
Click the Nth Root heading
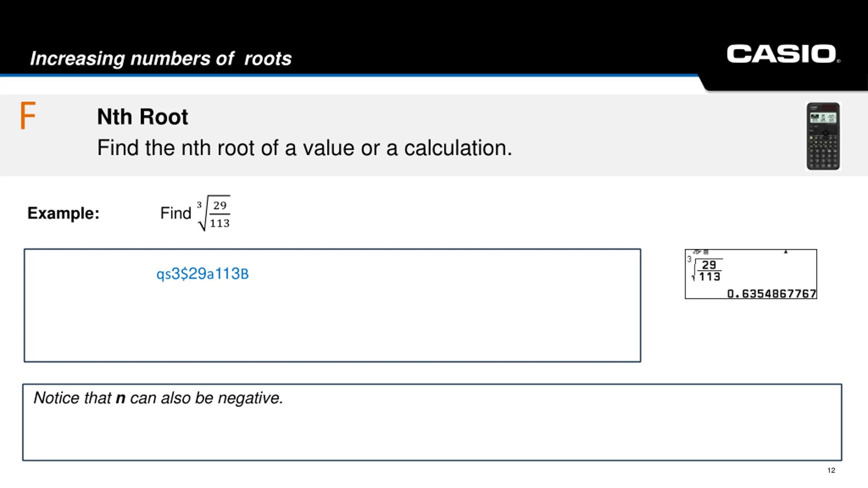tap(142, 117)
